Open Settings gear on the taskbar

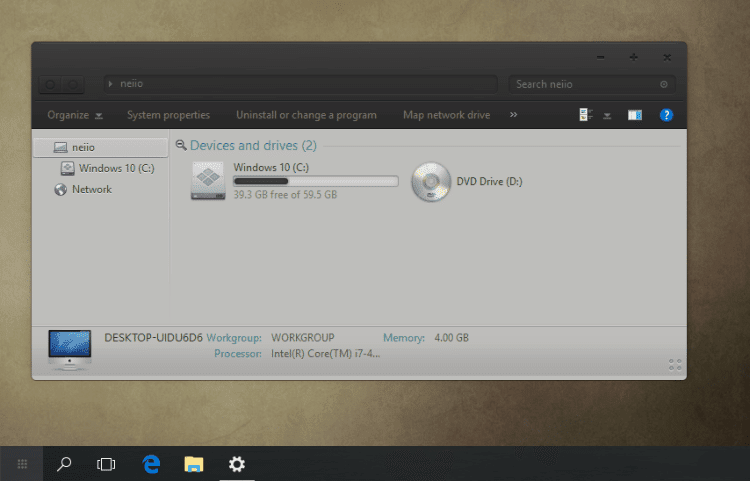pyautogui.click(x=237, y=464)
